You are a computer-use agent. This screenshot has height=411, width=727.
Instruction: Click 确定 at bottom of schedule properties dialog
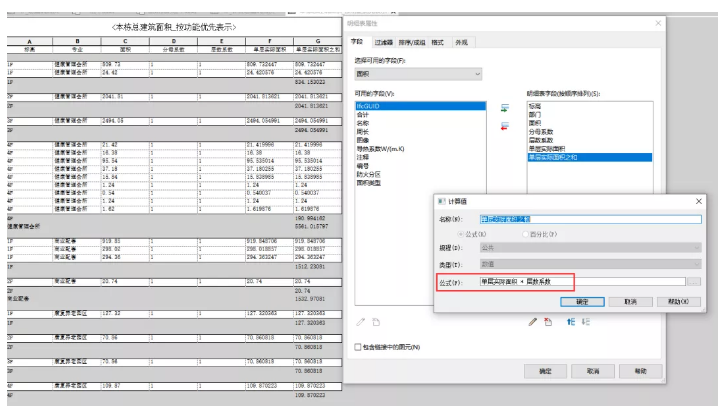point(545,371)
